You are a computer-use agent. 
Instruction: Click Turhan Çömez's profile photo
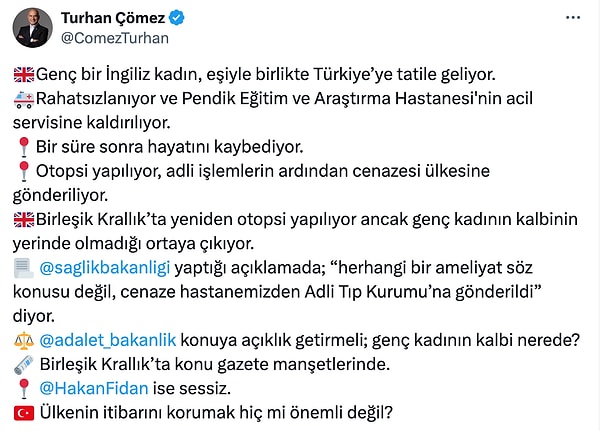pyautogui.click(x=33, y=28)
